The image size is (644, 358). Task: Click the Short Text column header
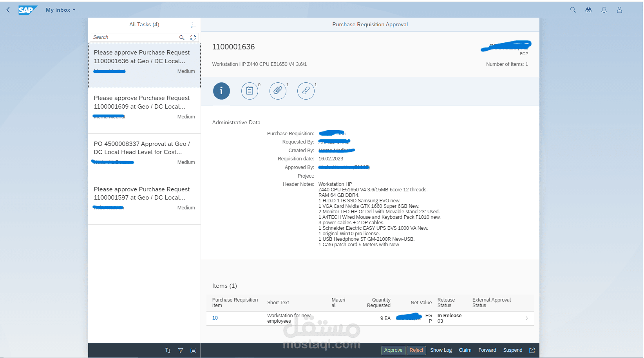coord(278,303)
